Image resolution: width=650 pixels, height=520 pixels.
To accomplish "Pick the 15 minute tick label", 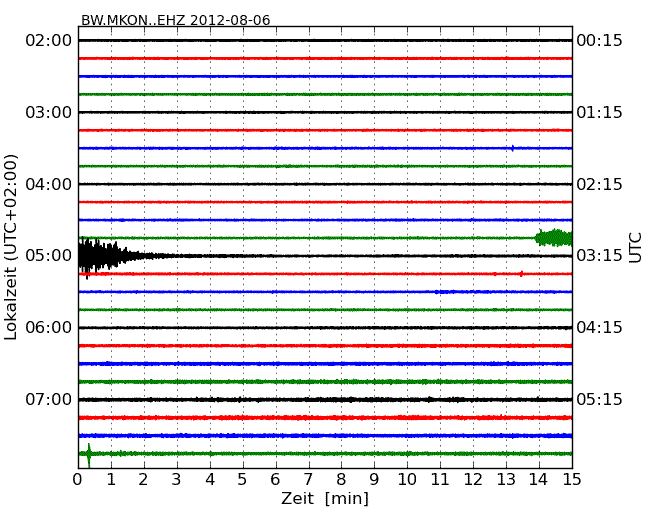I will tap(572, 480).
